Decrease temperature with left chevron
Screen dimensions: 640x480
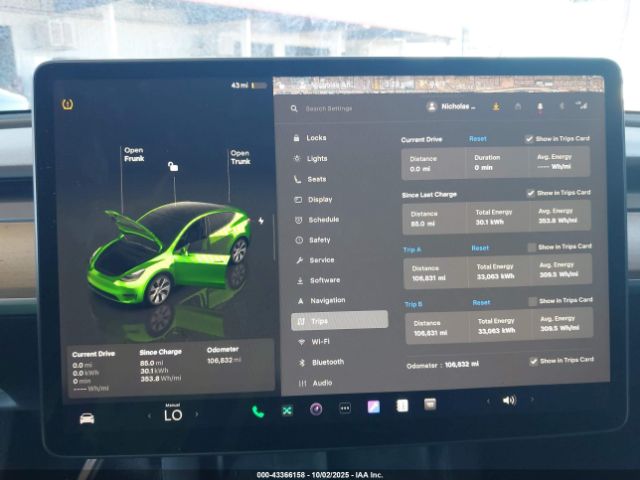149,416
